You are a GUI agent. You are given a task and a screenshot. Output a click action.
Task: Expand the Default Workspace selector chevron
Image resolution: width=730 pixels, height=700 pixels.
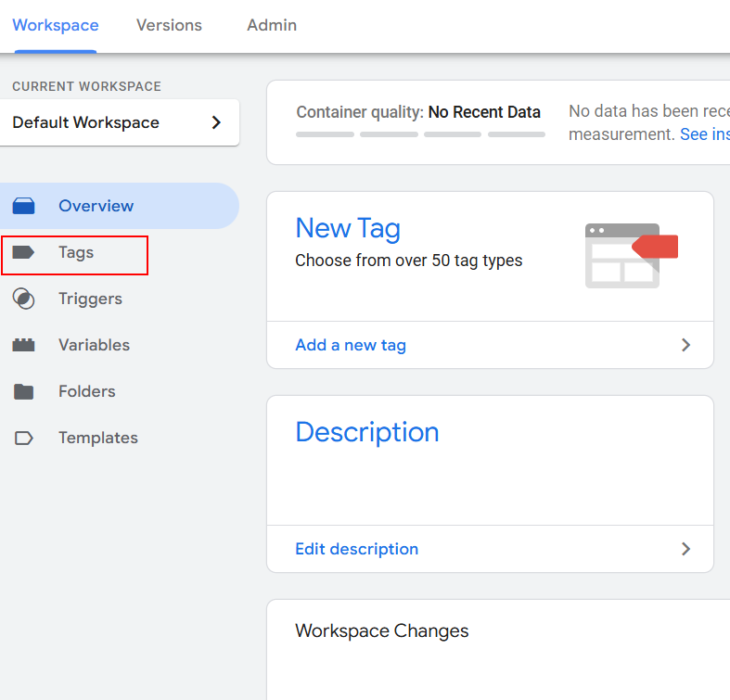pos(216,122)
